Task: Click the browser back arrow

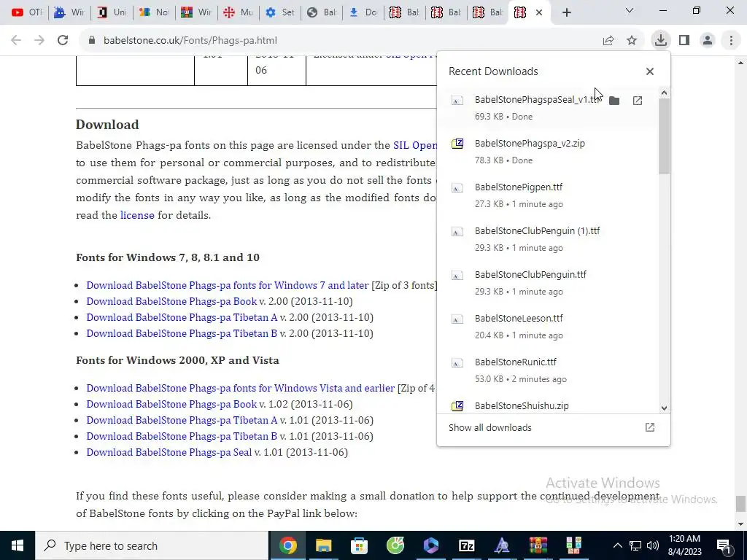Action: (16, 41)
